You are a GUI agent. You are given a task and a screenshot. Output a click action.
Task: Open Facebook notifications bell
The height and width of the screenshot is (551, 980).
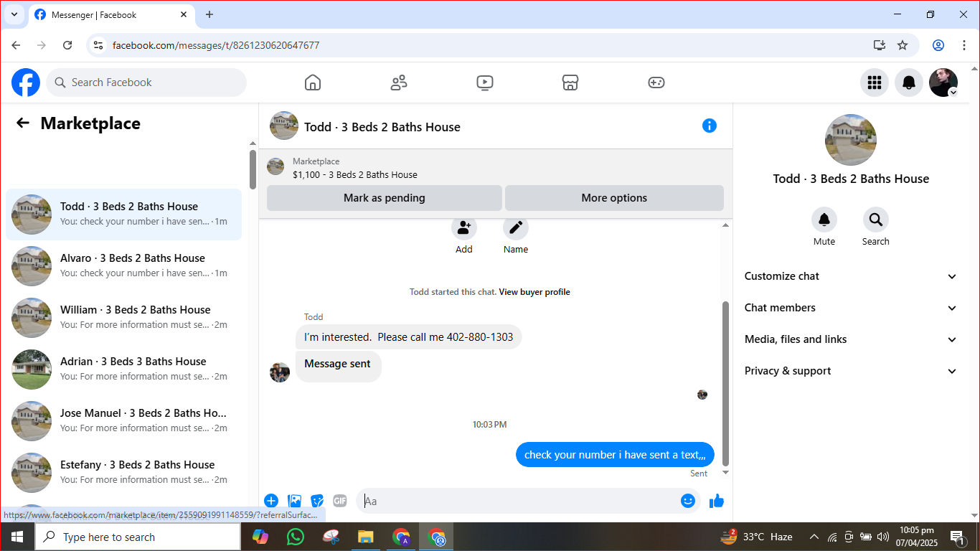point(909,83)
